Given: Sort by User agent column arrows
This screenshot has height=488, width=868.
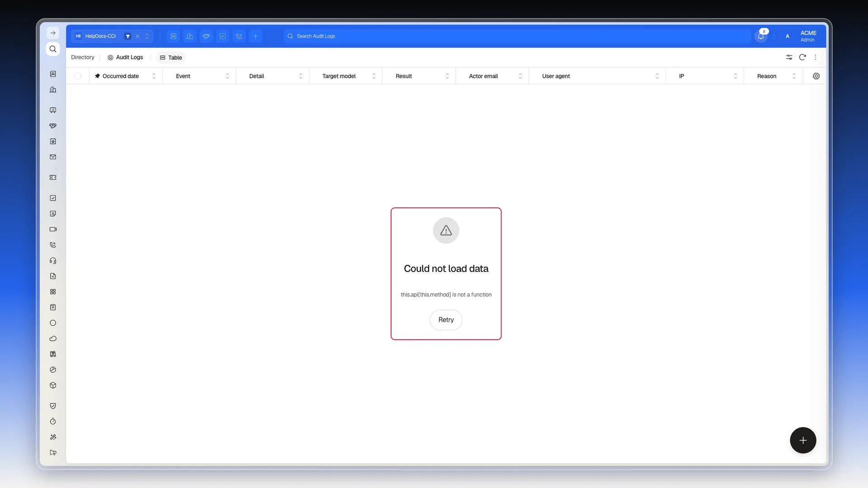Looking at the screenshot, I should tap(657, 76).
